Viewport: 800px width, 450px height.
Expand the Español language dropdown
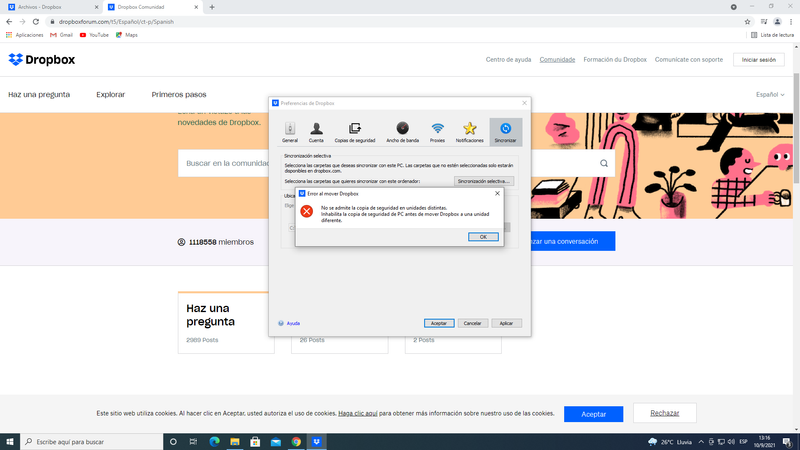click(770, 94)
